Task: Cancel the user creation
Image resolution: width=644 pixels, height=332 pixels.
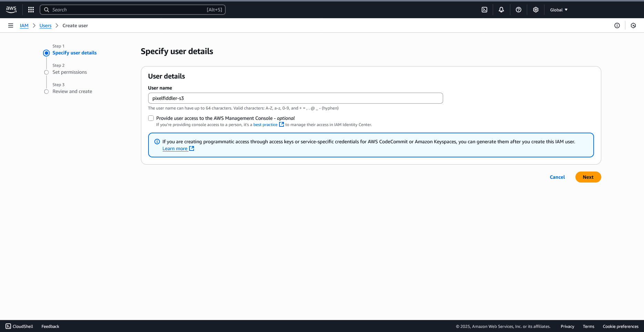Action: tap(557, 177)
